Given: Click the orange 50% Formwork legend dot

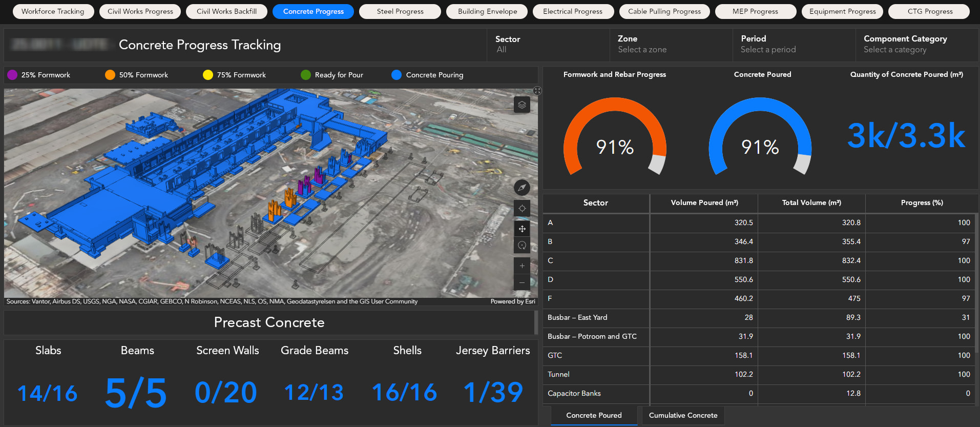Looking at the screenshot, I should click(x=110, y=75).
